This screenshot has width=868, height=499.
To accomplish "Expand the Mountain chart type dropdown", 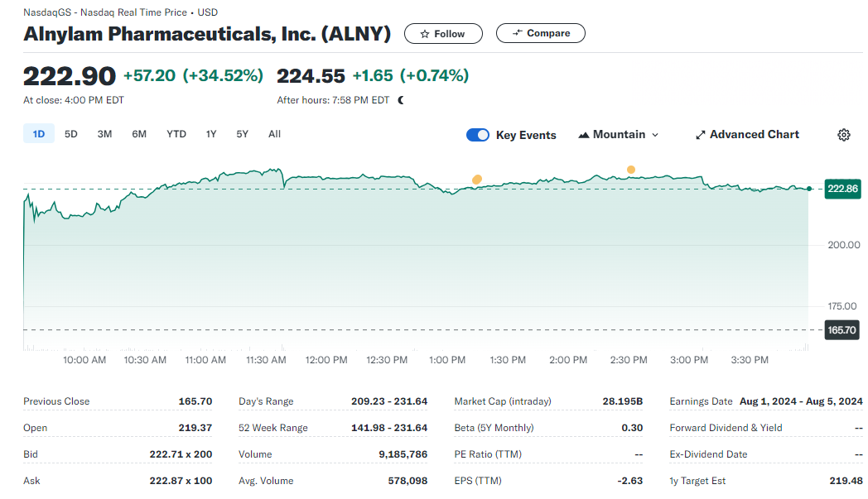I will pos(655,135).
